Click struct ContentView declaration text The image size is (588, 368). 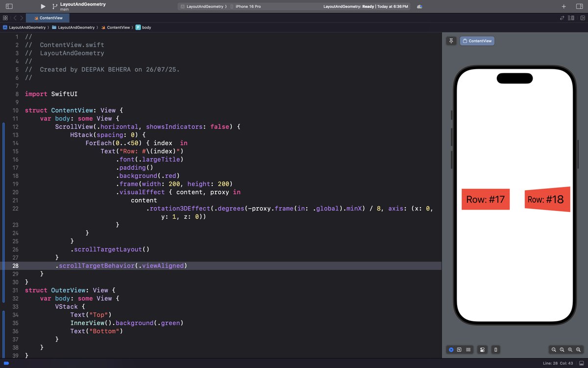click(x=73, y=110)
